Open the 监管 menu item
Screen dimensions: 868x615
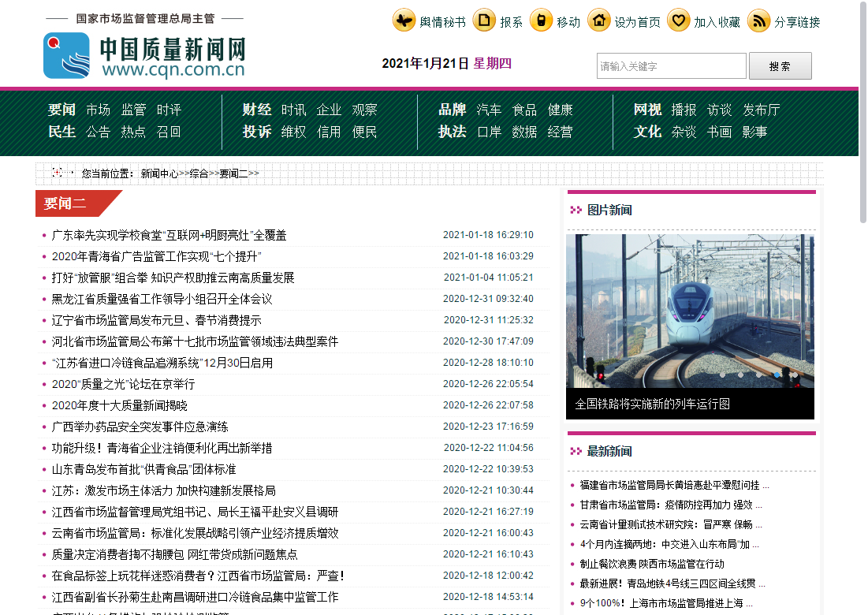pos(133,110)
